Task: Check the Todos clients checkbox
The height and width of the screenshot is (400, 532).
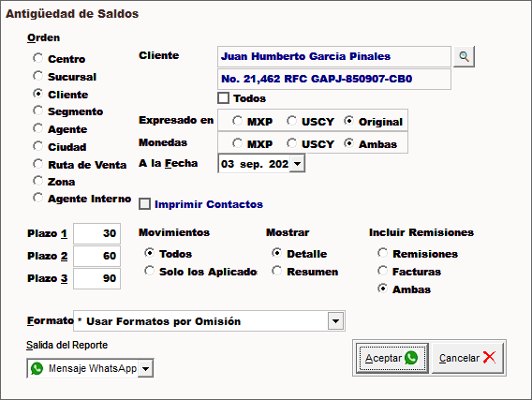Action: (223, 98)
